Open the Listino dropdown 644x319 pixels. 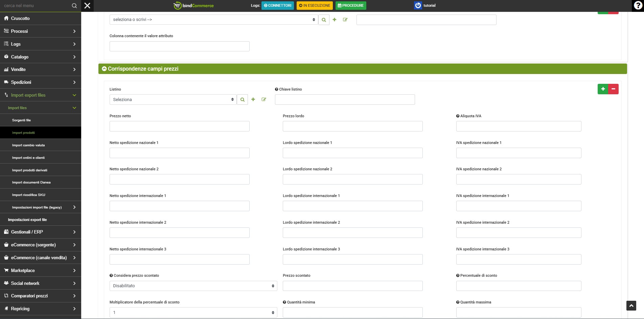[173, 100]
